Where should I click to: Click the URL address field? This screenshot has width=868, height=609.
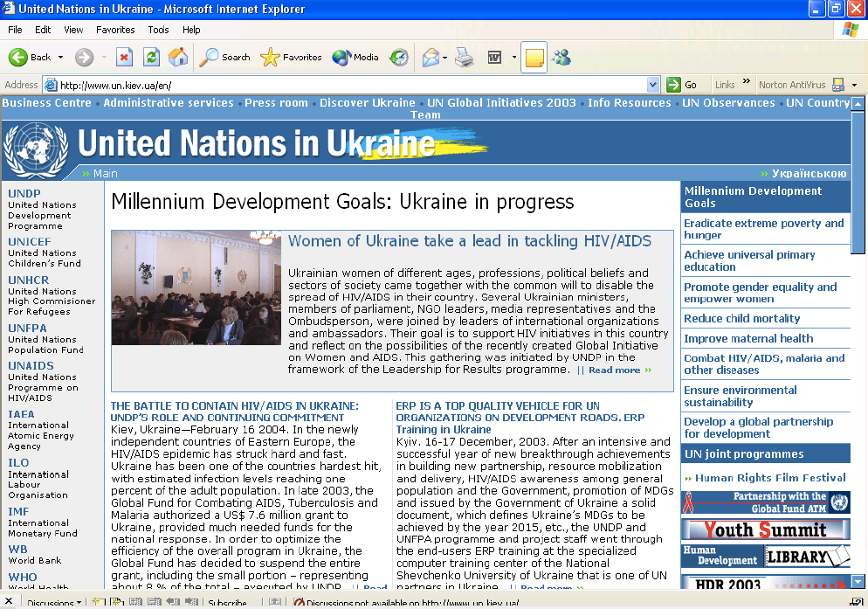tap(349, 85)
